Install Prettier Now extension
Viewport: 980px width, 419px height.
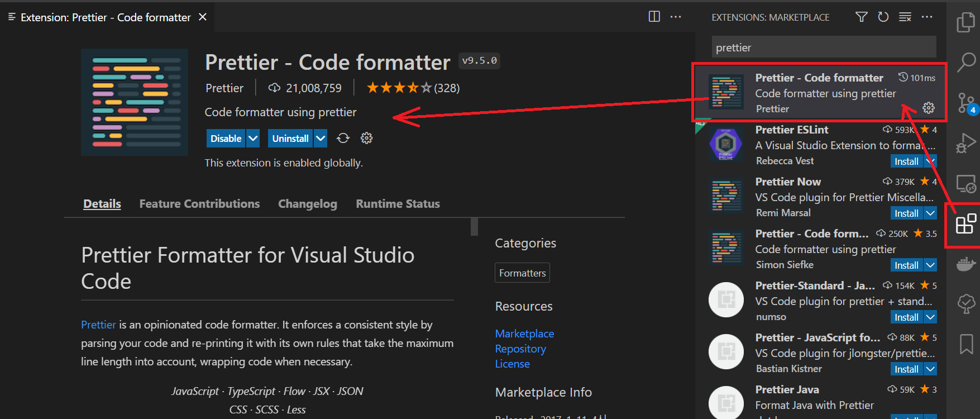pyautogui.click(x=907, y=213)
